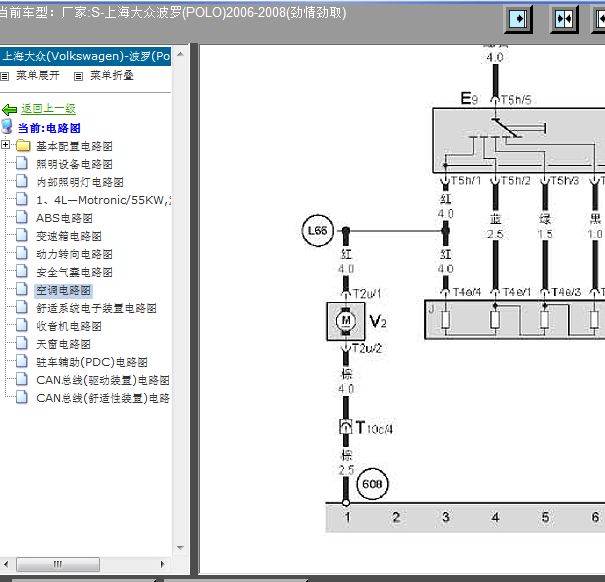Click the 608 ground point circle
The image size is (605, 582).
tap(372, 484)
